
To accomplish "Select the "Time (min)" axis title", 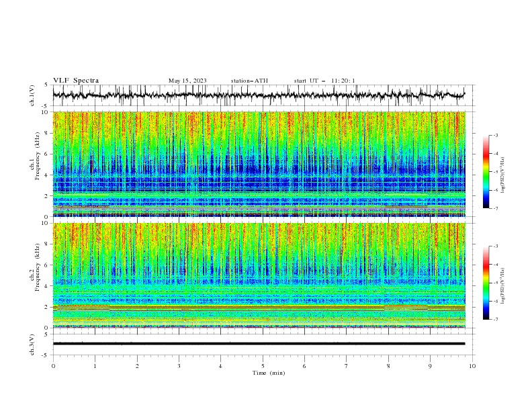I will click(x=269, y=373).
